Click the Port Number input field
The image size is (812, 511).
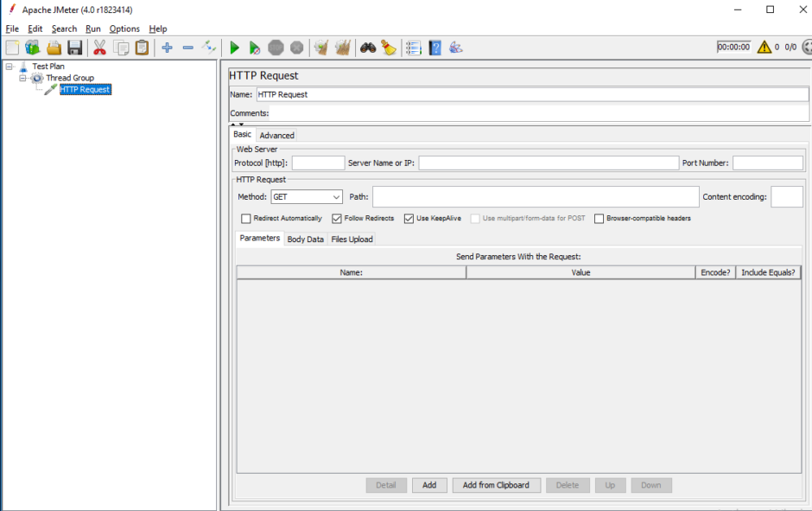pyautogui.click(x=768, y=163)
